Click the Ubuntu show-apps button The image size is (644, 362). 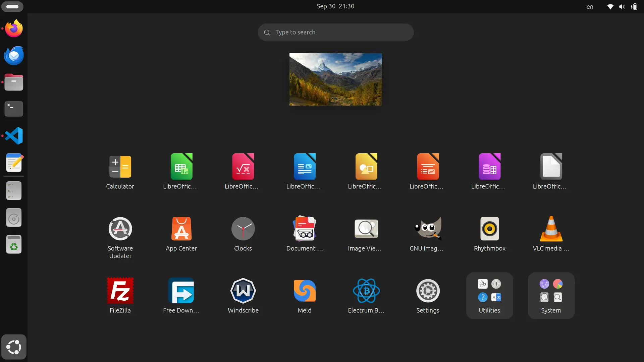[x=13, y=347]
